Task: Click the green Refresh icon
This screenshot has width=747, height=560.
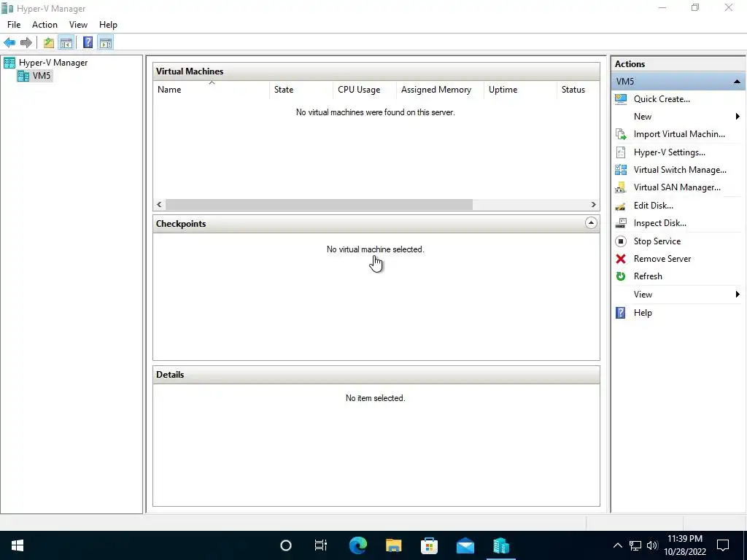Action: coord(621,276)
